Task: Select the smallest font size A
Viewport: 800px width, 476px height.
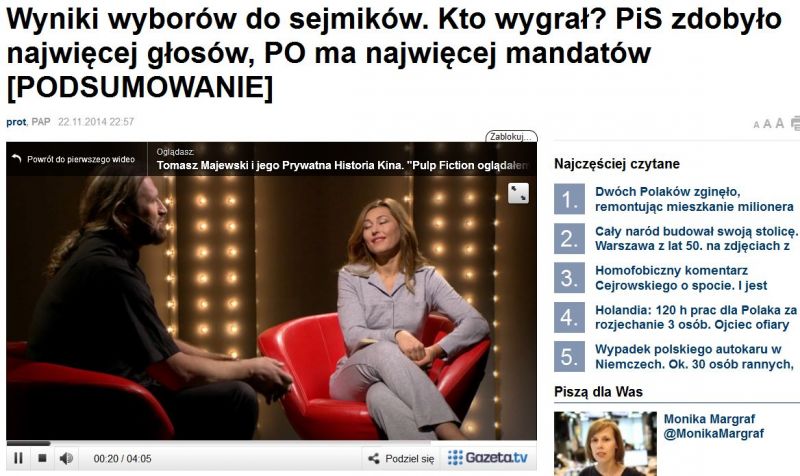Action: 756,124
